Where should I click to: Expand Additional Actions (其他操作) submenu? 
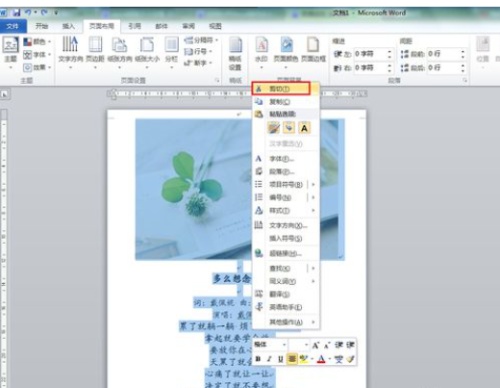(286, 322)
